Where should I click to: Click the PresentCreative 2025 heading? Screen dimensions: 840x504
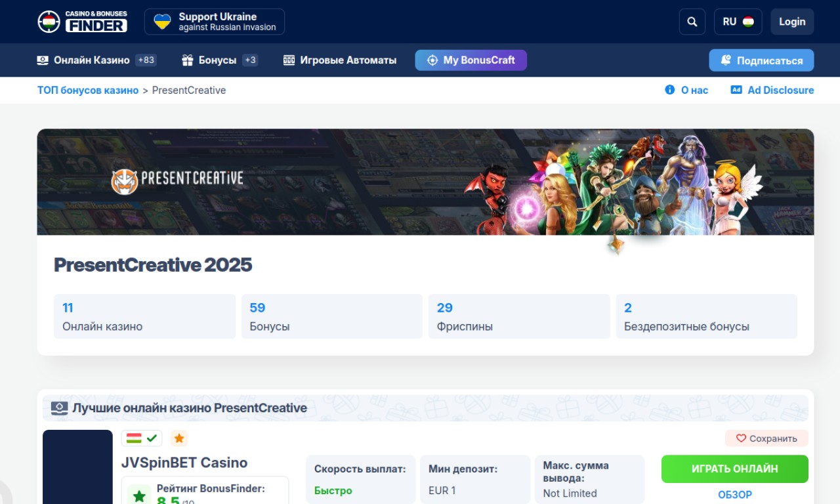click(x=153, y=265)
